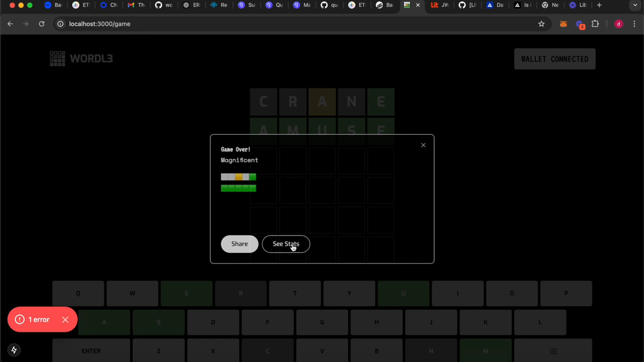Switch to the 'Re' tab
644x362 pixels.
219,5
